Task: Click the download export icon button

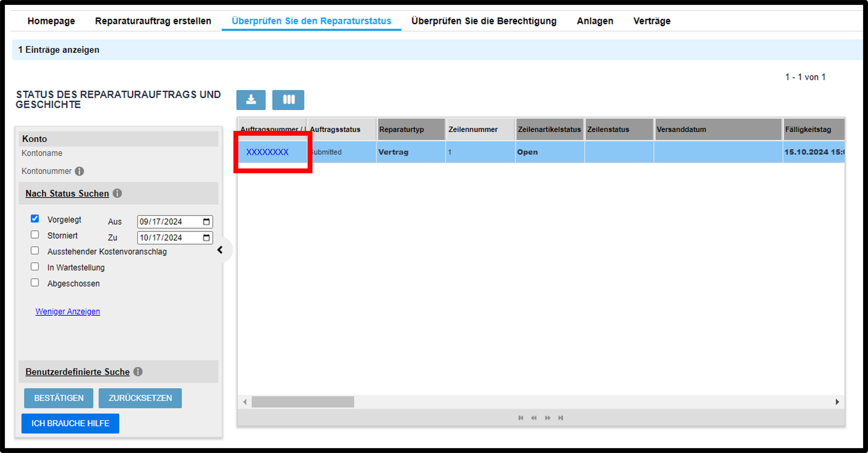Action: (251, 100)
